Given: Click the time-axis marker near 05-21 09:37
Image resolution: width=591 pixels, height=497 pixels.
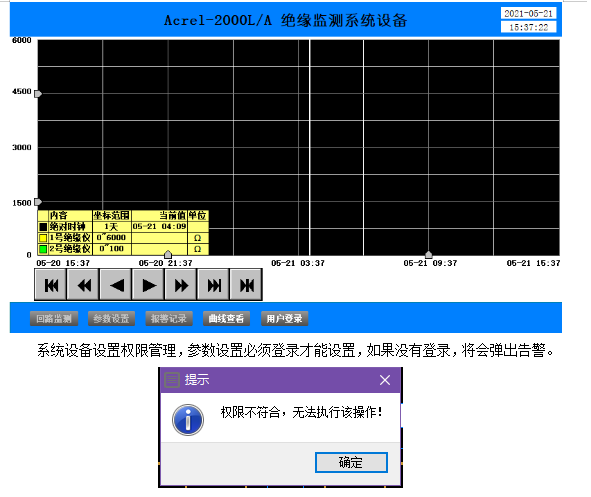Looking at the screenshot, I should click(429, 255).
